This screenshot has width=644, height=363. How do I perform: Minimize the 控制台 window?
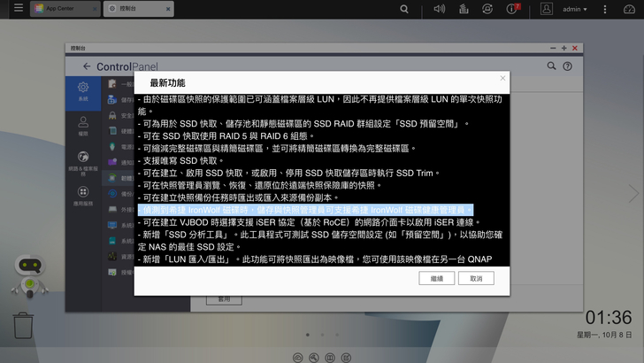[553, 48]
